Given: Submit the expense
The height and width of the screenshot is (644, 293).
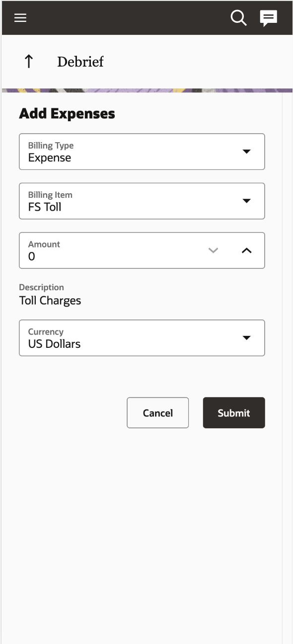Looking at the screenshot, I should pyautogui.click(x=234, y=413).
